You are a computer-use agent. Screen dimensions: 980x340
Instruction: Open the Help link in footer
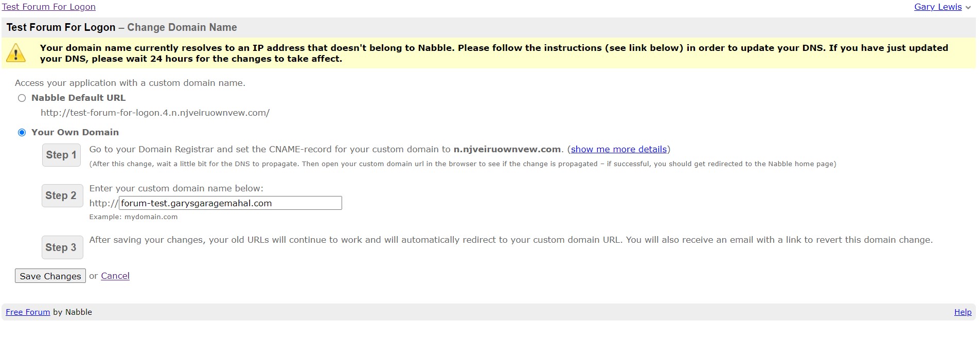[963, 312]
